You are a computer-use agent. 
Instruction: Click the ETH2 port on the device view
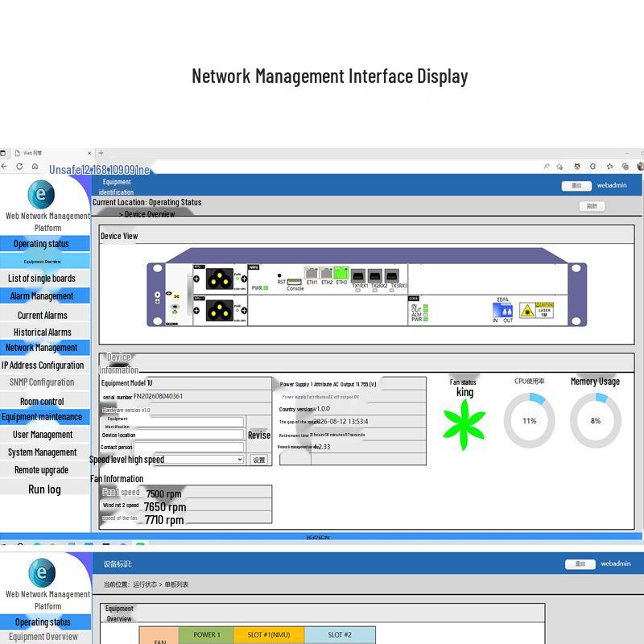pyautogui.click(x=327, y=273)
